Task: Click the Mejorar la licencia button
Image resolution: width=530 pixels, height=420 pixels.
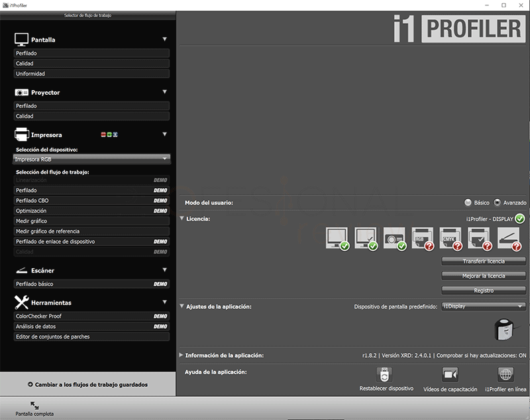Action: [x=484, y=276]
